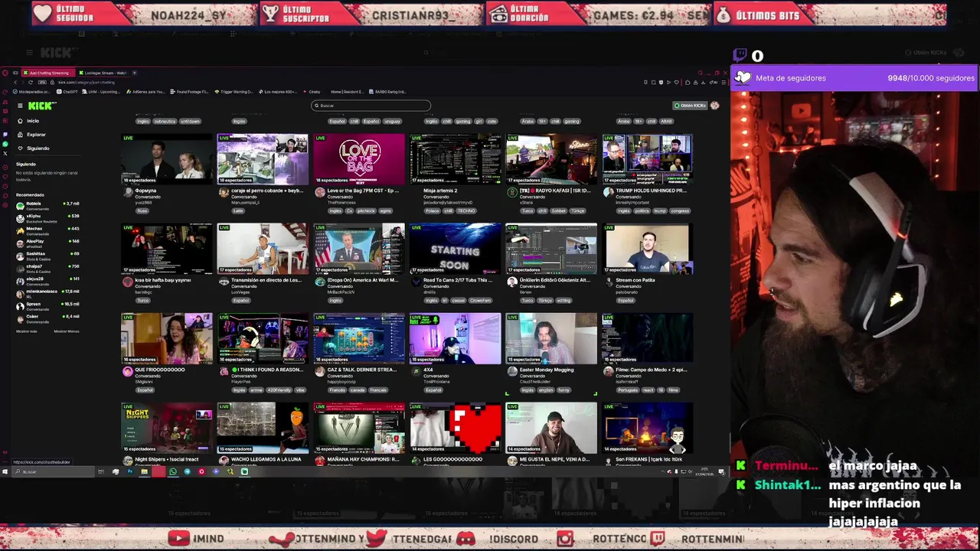
Task: Click the green KICK logo
Action: pyautogui.click(x=41, y=106)
